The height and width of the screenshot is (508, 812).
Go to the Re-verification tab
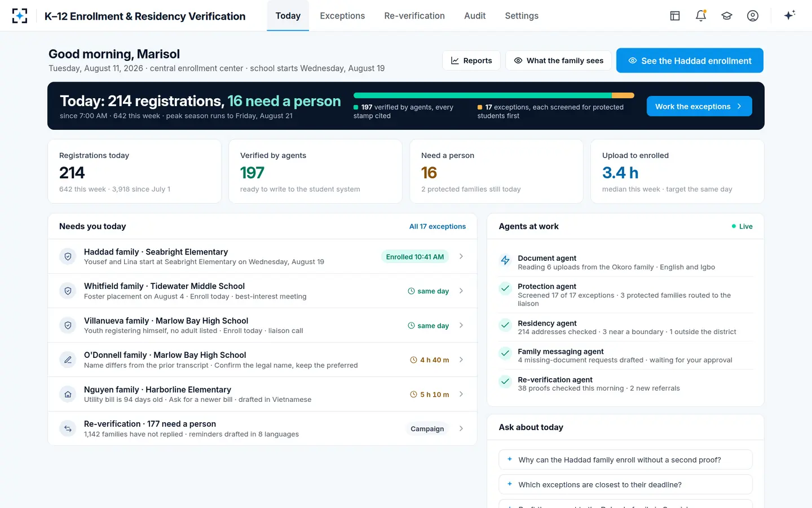click(414, 16)
